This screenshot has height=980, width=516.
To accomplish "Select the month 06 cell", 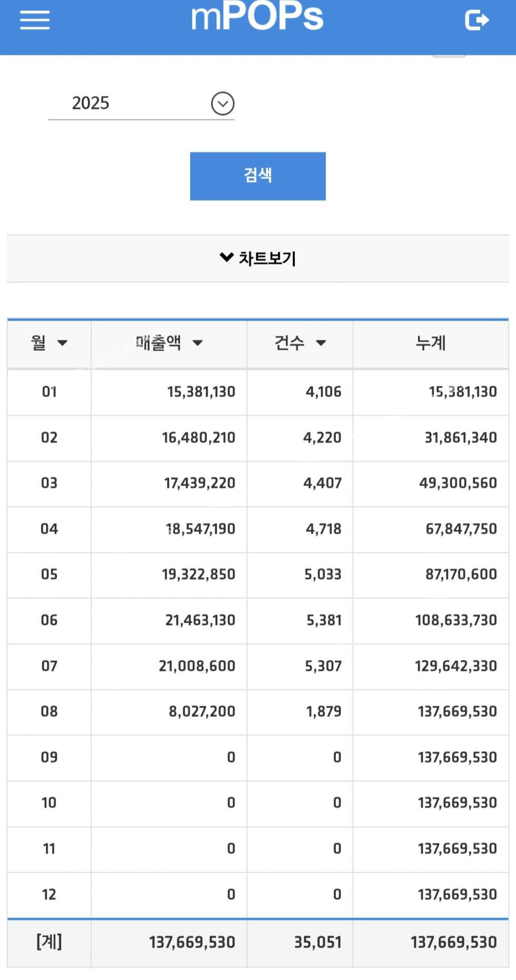I will click(x=49, y=620).
